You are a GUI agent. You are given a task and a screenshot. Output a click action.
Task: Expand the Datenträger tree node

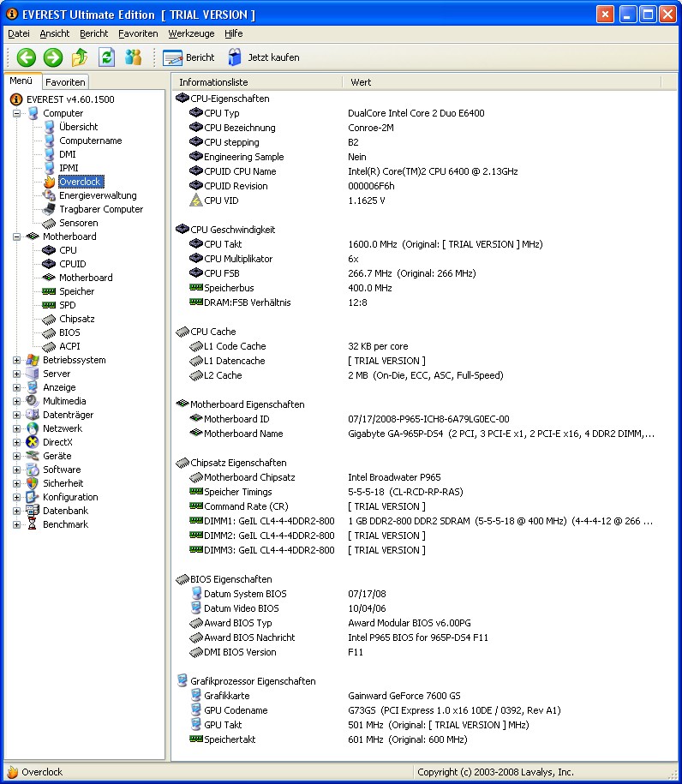click(x=16, y=415)
